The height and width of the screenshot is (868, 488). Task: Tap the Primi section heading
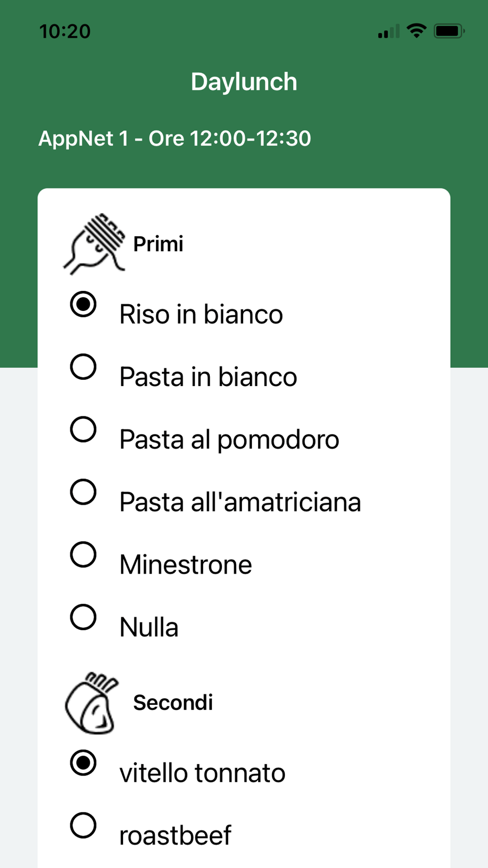[x=158, y=244]
